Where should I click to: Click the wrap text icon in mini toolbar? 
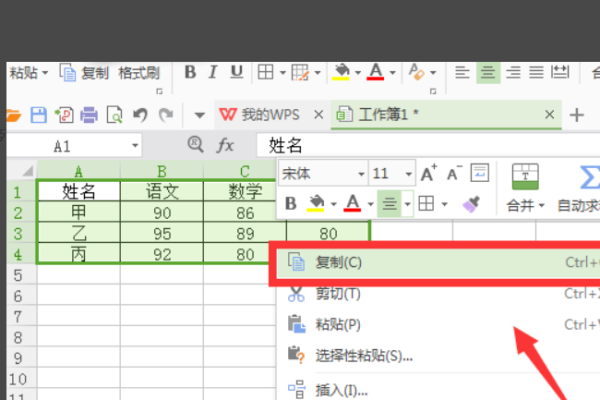480,173
